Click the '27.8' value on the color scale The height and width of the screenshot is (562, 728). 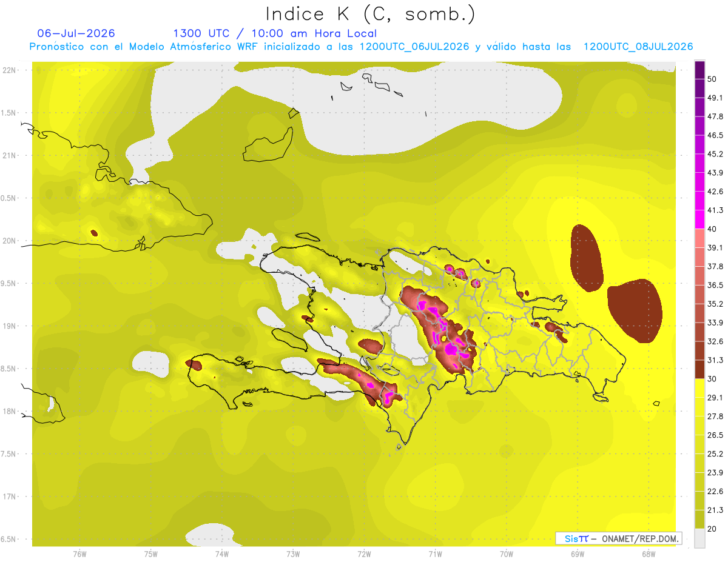[x=715, y=416]
